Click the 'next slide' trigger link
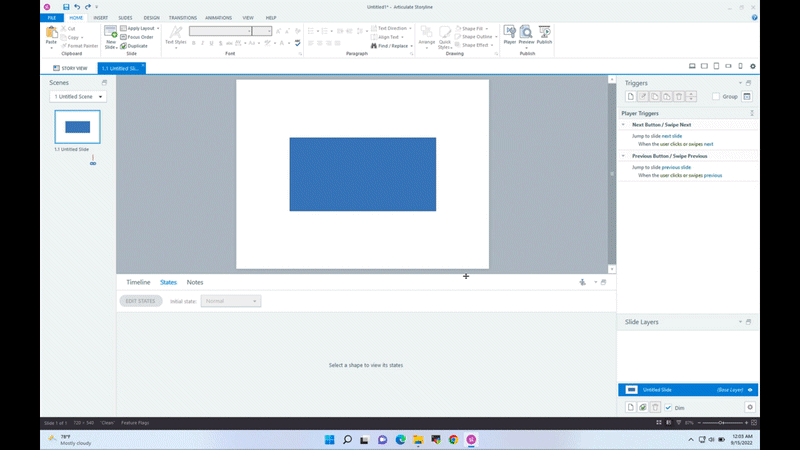The width and height of the screenshot is (800, 450). coord(672,135)
